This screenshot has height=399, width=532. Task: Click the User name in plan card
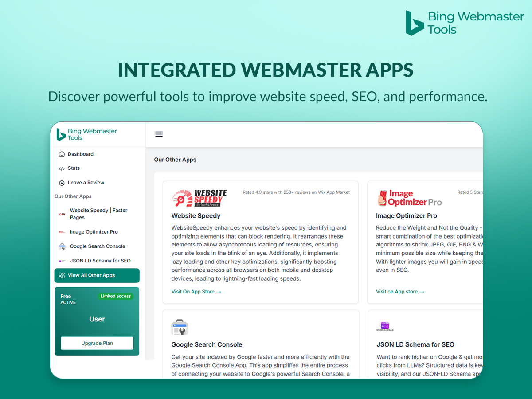click(97, 319)
